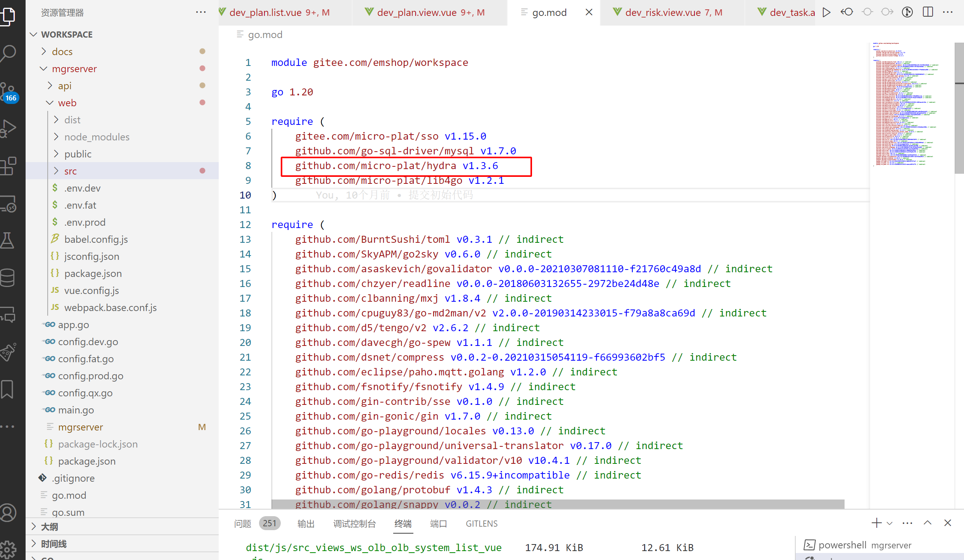This screenshot has width=964, height=560.
Task: Click the go.mod breadcrumb
Action: click(265, 35)
